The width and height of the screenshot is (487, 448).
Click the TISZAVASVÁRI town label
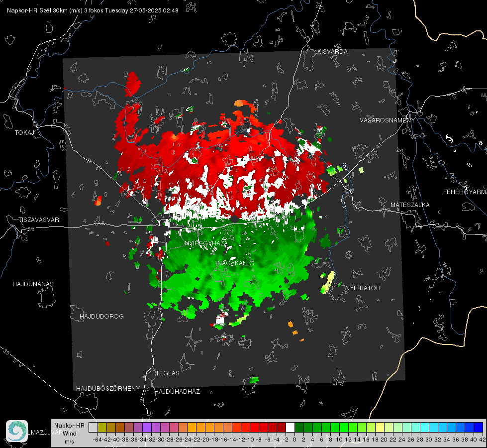pyautogui.click(x=39, y=220)
